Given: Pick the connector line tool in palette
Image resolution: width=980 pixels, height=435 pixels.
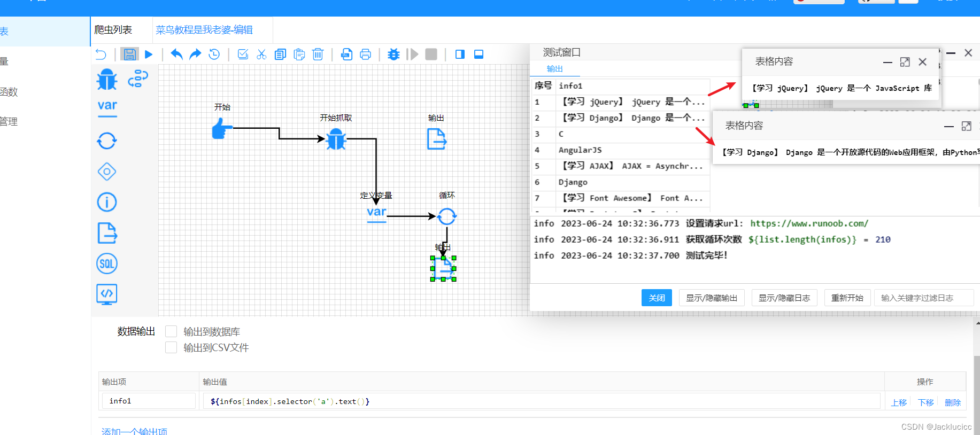Looking at the screenshot, I should click(138, 79).
